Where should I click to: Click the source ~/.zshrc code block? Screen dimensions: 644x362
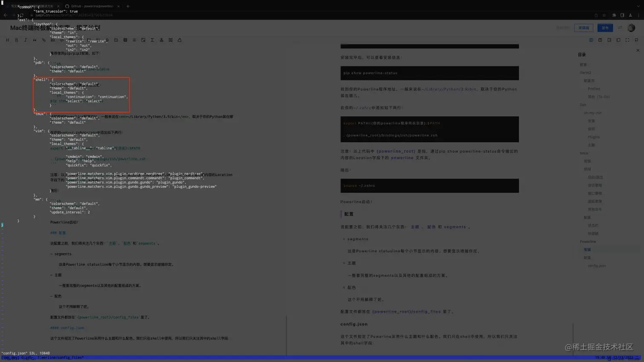click(x=429, y=185)
